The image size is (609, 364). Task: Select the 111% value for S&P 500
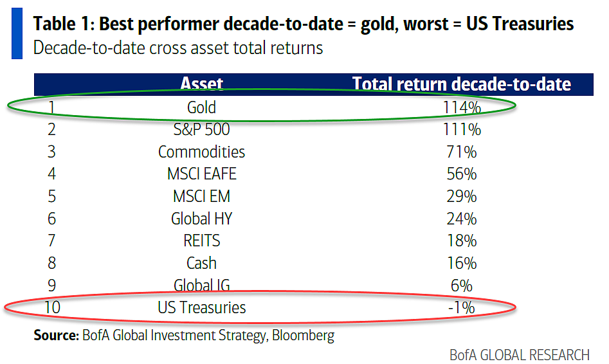(x=461, y=129)
